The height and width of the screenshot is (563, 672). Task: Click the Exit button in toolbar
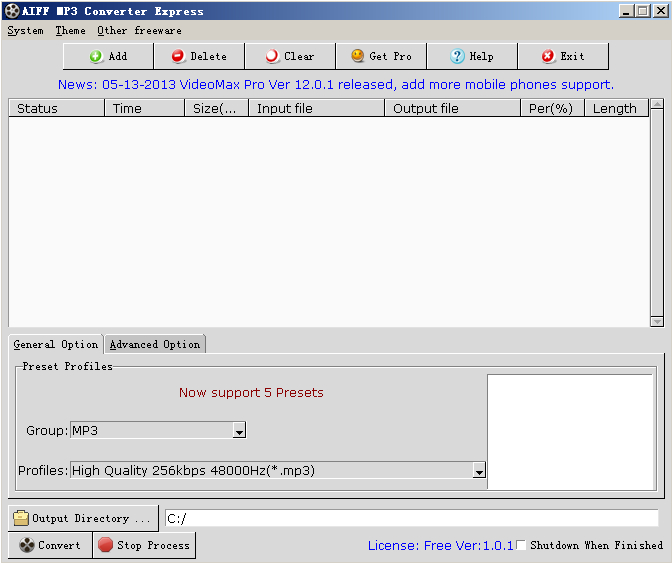coord(563,56)
